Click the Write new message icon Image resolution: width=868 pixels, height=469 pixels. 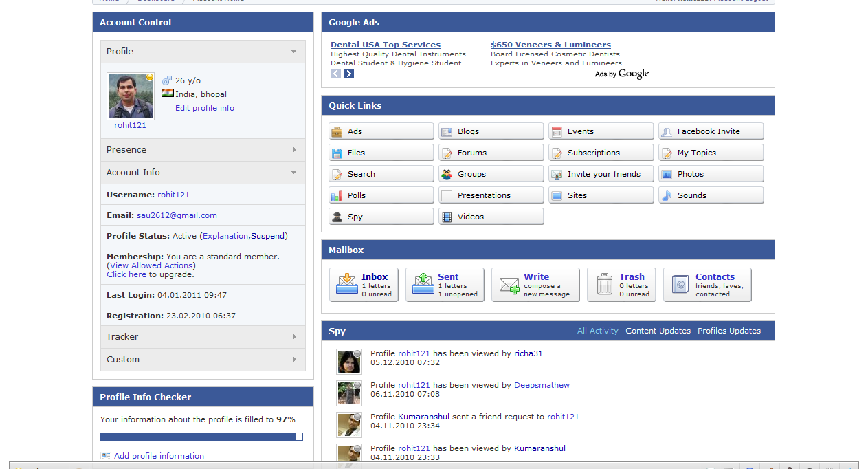point(509,285)
